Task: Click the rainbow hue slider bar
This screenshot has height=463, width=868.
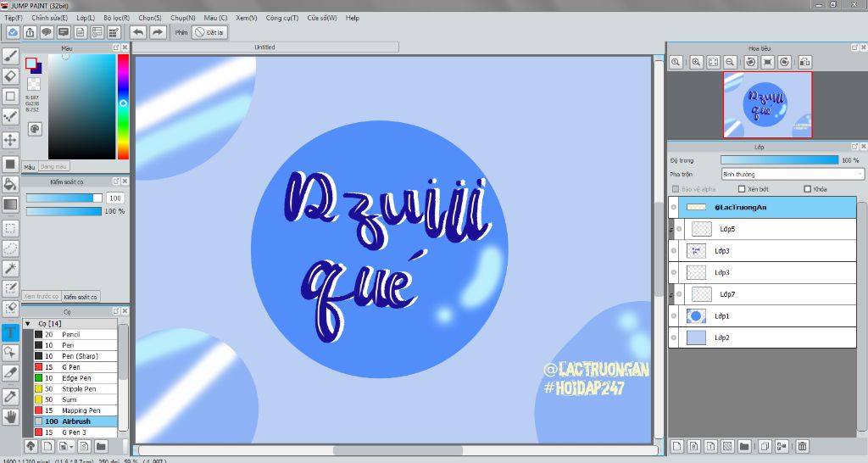Action: coord(123,107)
